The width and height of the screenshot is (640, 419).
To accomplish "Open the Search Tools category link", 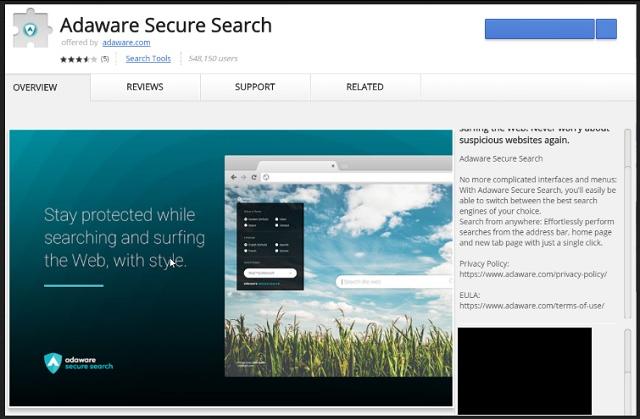I will click(148, 58).
